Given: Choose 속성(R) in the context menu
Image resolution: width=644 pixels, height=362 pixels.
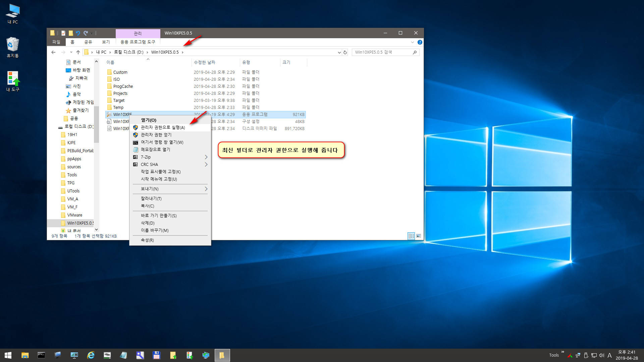Looking at the screenshot, I should click(170, 240).
